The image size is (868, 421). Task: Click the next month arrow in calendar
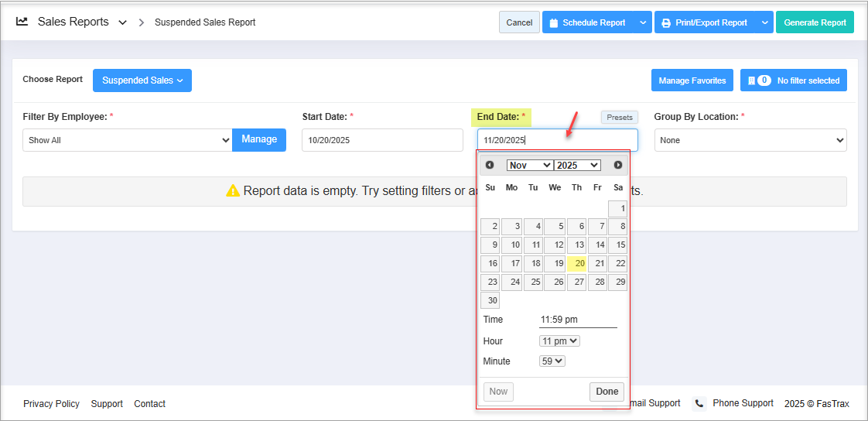tap(617, 165)
